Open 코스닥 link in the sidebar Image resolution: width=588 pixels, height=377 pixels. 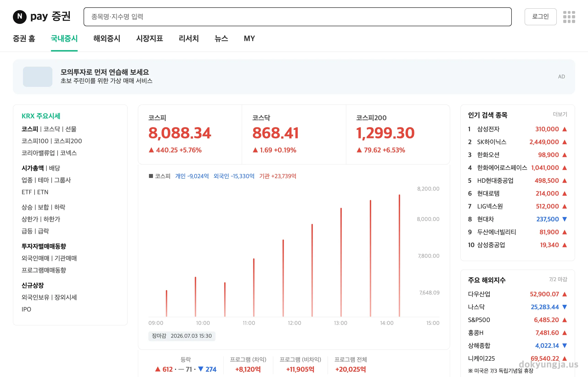click(52, 129)
